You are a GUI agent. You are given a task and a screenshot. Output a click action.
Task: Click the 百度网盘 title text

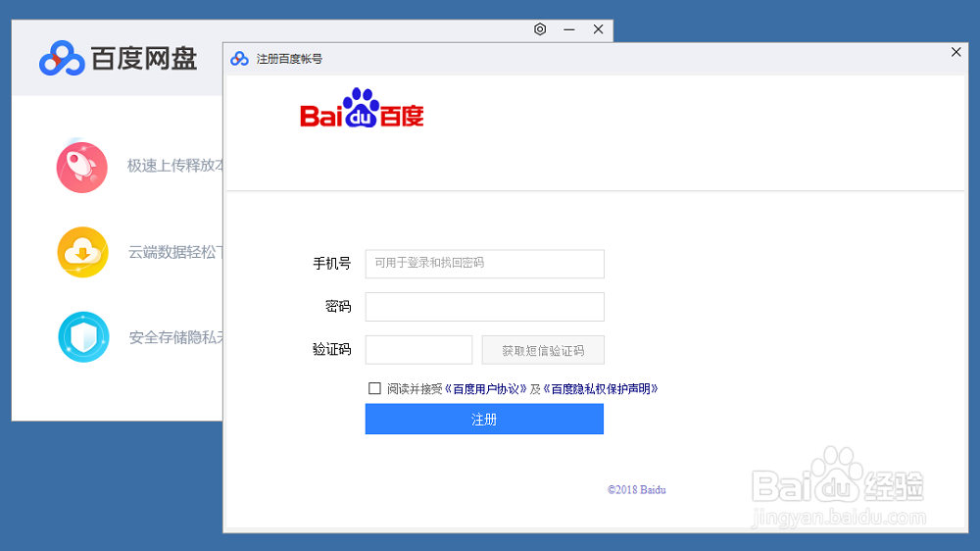point(144,59)
